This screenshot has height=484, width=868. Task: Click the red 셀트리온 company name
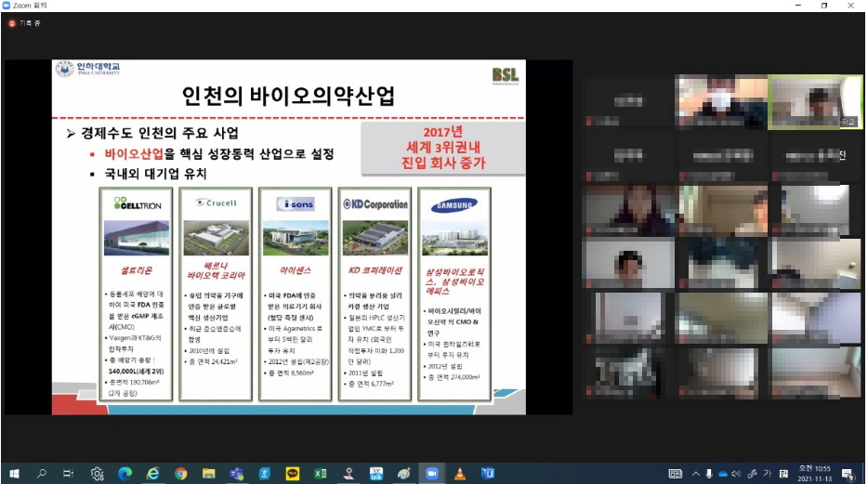137,270
